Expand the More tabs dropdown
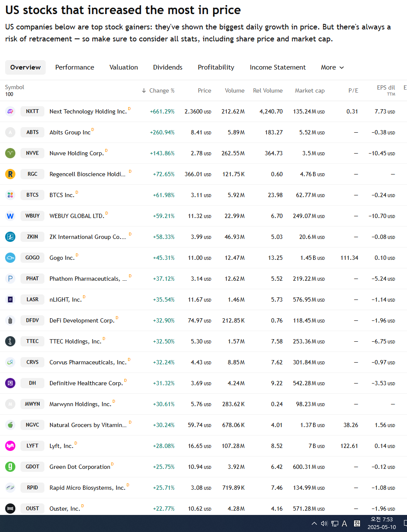 click(x=332, y=67)
